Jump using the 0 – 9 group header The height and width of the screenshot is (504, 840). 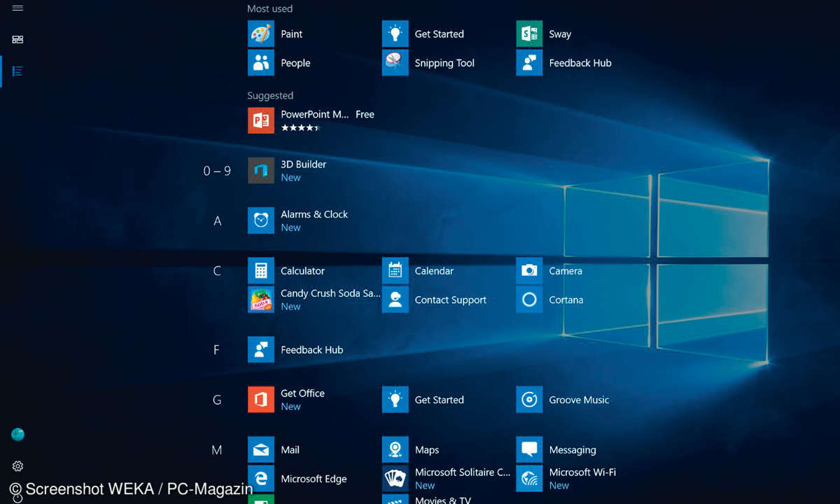pos(217,171)
